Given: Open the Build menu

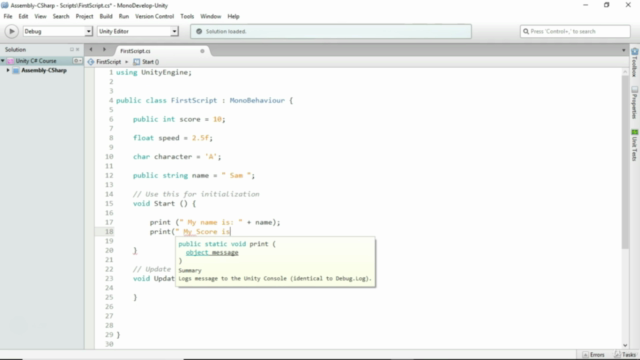Looking at the screenshot, I should [106, 16].
